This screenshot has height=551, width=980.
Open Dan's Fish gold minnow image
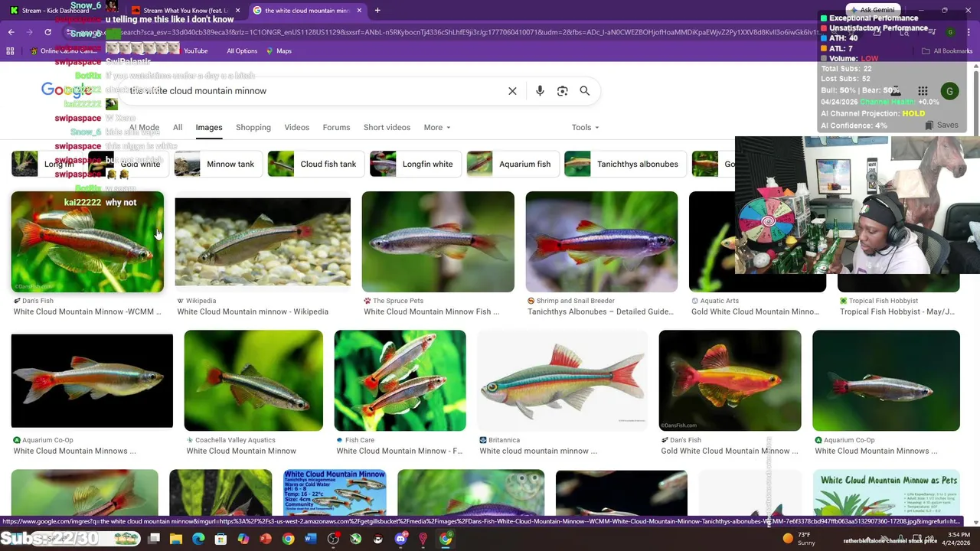[730, 380]
